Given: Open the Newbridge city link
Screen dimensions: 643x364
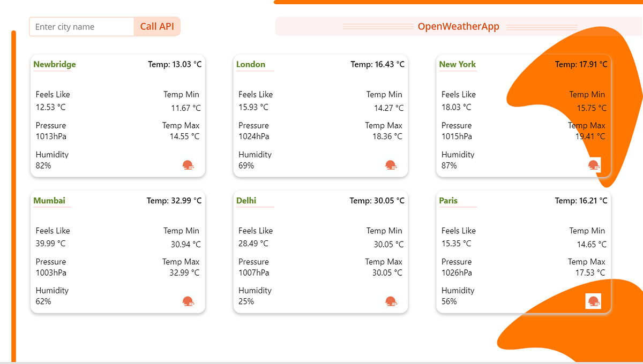Looking at the screenshot, I should point(54,64).
